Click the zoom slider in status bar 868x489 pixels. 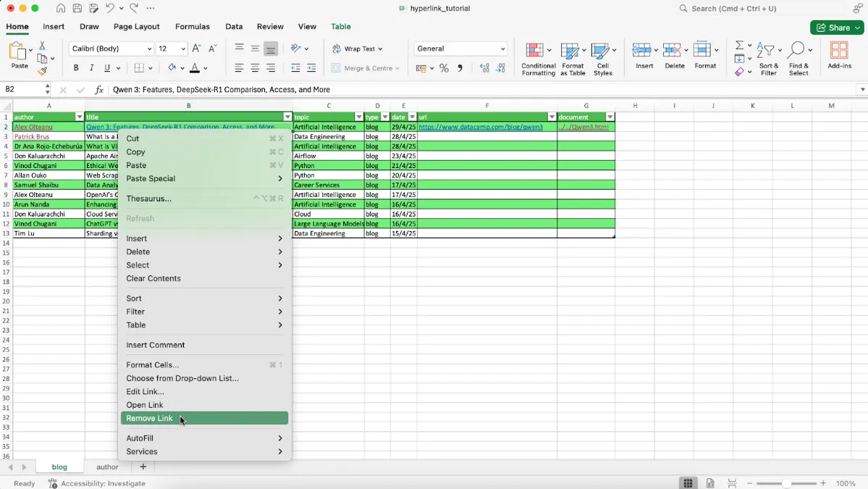click(785, 483)
